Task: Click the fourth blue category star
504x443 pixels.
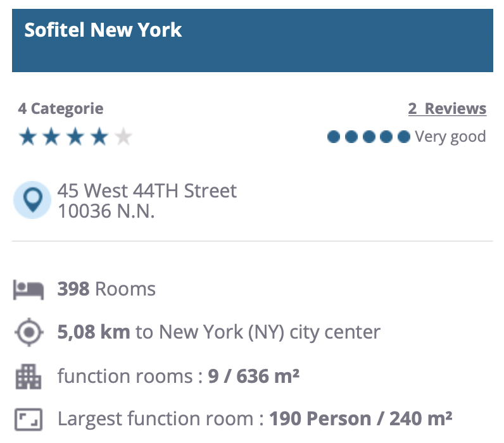Action: pyautogui.click(x=100, y=137)
